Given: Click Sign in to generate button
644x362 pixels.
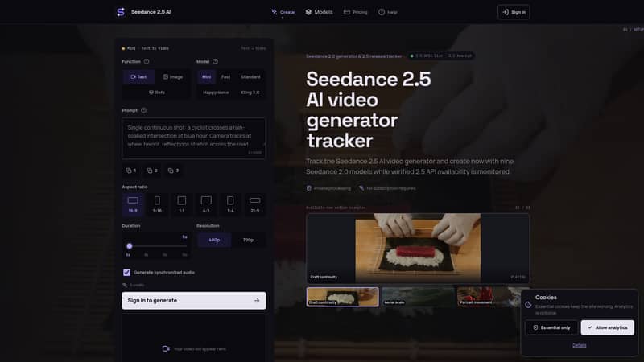Looking at the screenshot, I should [194, 300].
